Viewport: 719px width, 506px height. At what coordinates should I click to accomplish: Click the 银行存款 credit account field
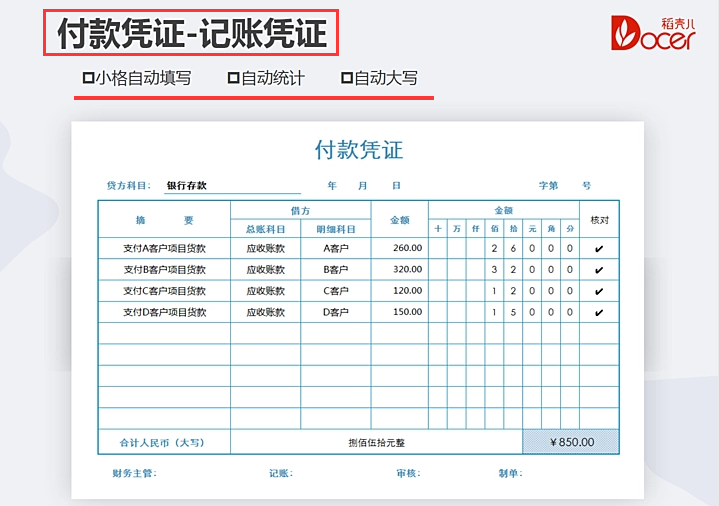232,185
